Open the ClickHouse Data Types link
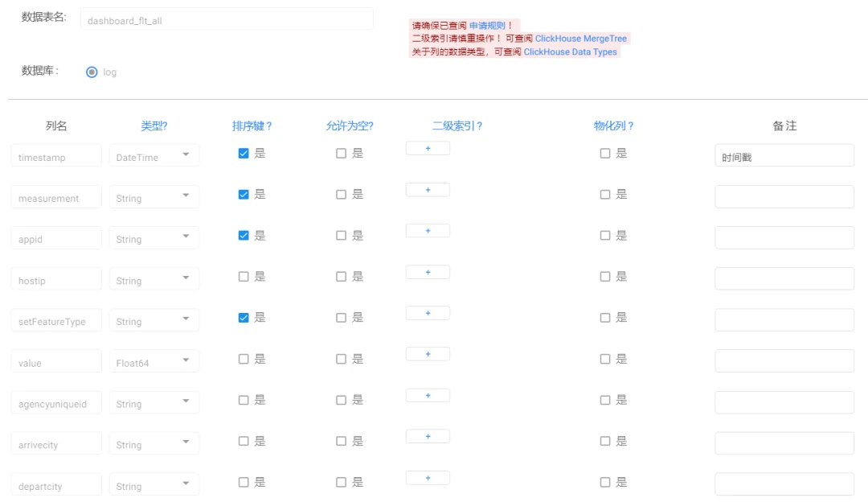The width and height of the screenshot is (868, 502). click(571, 51)
